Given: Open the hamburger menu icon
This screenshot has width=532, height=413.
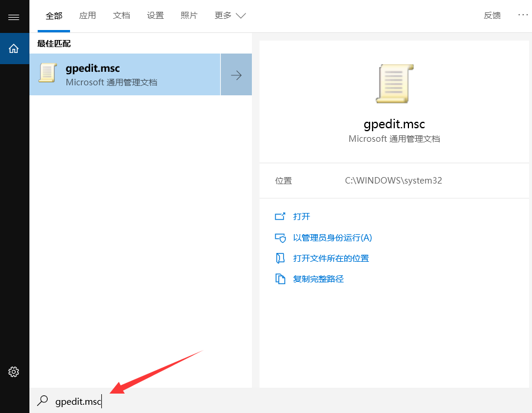Looking at the screenshot, I should tap(14, 17).
